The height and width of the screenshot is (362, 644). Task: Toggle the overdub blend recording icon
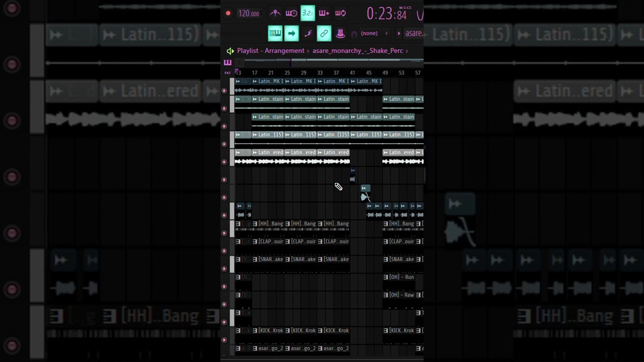(324, 14)
